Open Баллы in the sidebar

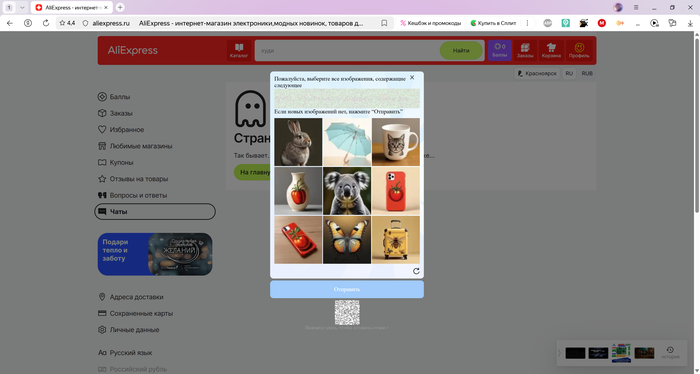114,97
